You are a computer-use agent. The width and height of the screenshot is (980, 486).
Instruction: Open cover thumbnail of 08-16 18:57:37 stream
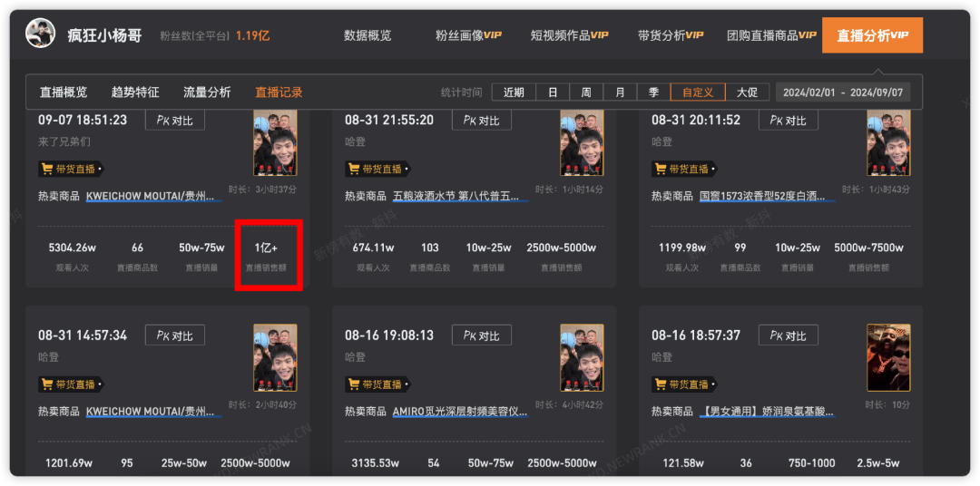(888, 358)
